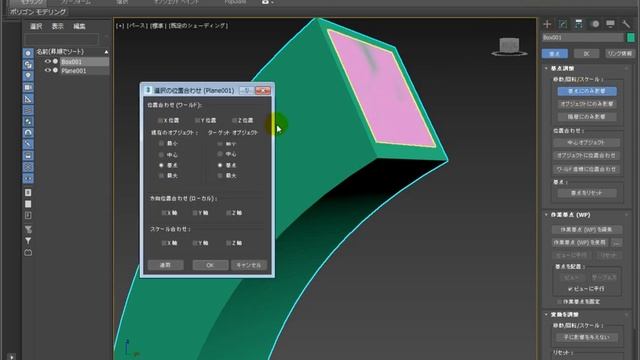Click the Scene Explorer search field
Screen dimensions: 640x360
(x=61, y=39)
